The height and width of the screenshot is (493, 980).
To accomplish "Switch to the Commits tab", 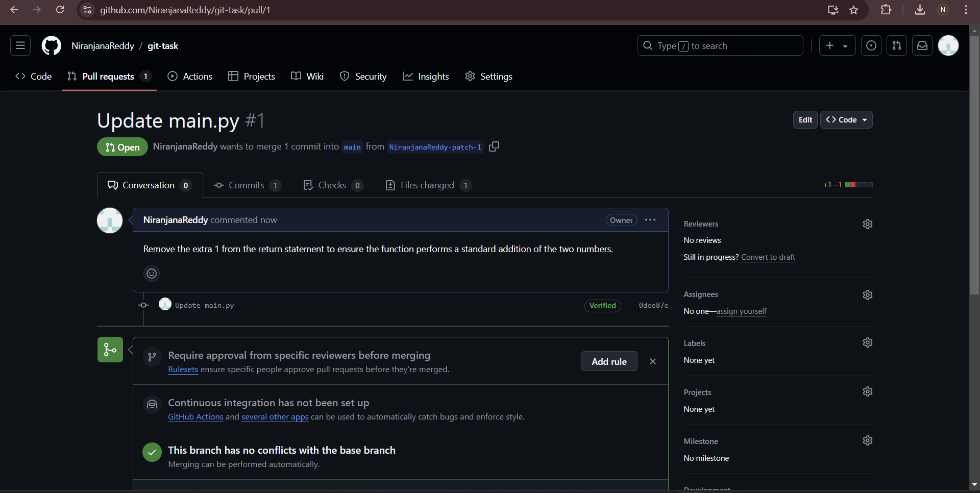I will [x=248, y=185].
